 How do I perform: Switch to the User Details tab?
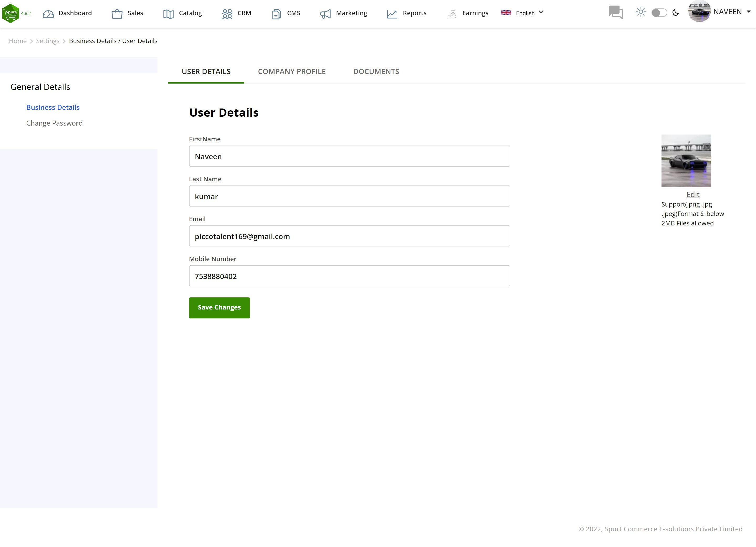206,71
